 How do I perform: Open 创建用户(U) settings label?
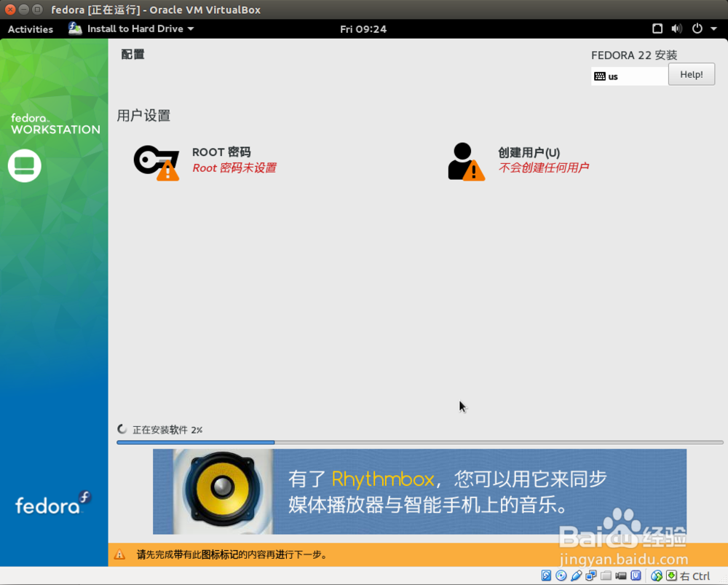pos(529,152)
